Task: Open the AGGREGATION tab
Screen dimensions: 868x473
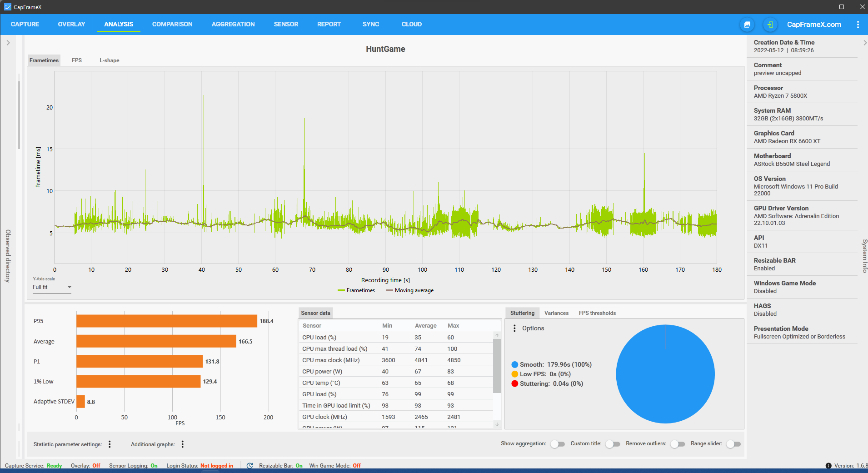Action: (x=233, y=25)
